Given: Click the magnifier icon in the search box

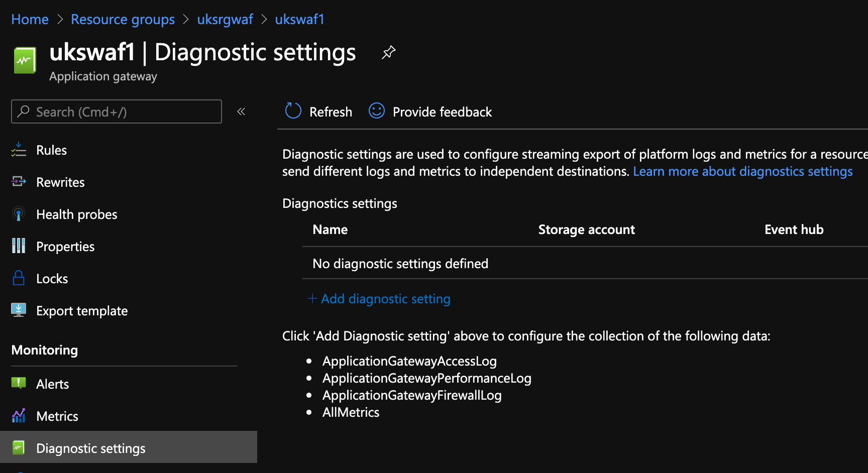Looking at the screenshot, I should coord(23,111).
